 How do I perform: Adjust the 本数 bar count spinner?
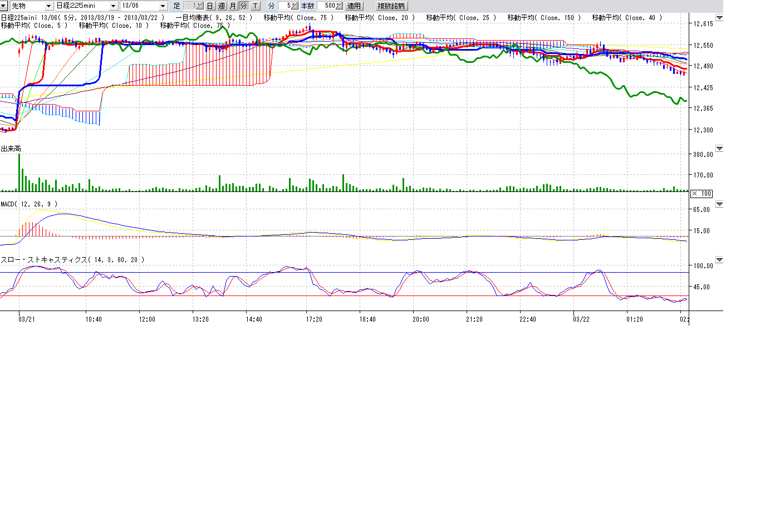pos(340,6)
